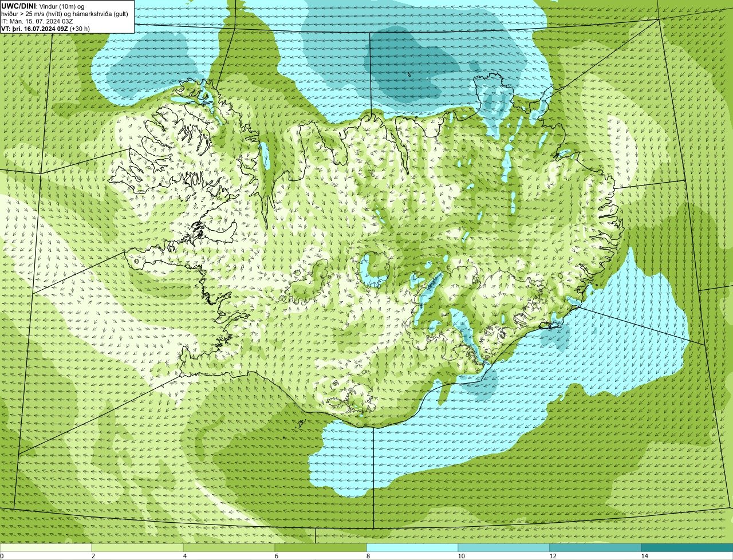Click the pale yellow 0–2 legend swatch
Screen dimensions: 733x560
(x=46, y=548)
